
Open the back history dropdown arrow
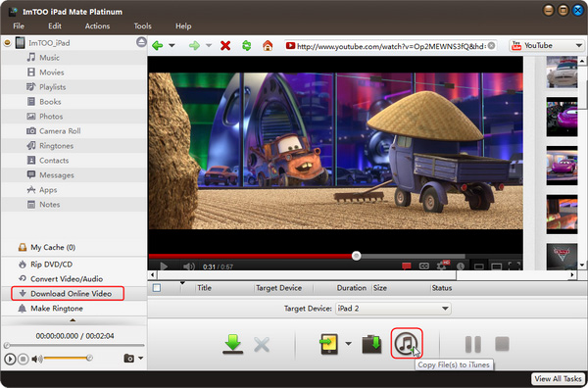[171, 46]
